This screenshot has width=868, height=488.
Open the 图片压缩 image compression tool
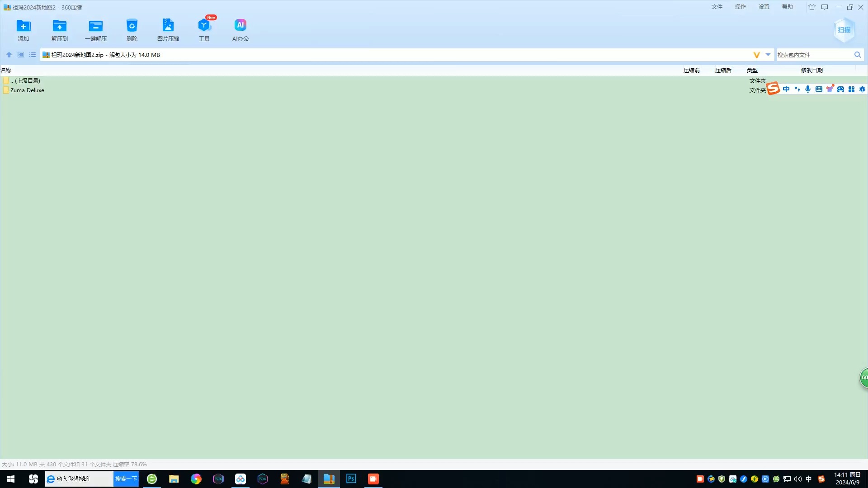pyautogui.click(x=168, y=30)
